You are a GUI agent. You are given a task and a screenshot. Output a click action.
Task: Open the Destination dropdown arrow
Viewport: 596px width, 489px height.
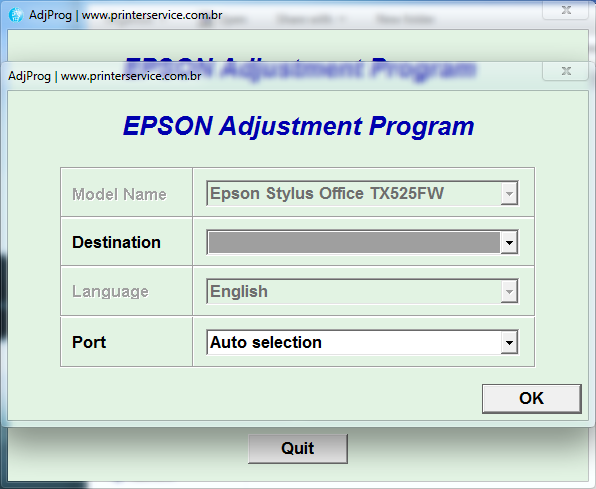pyautogui.click(x=509, y=242)
